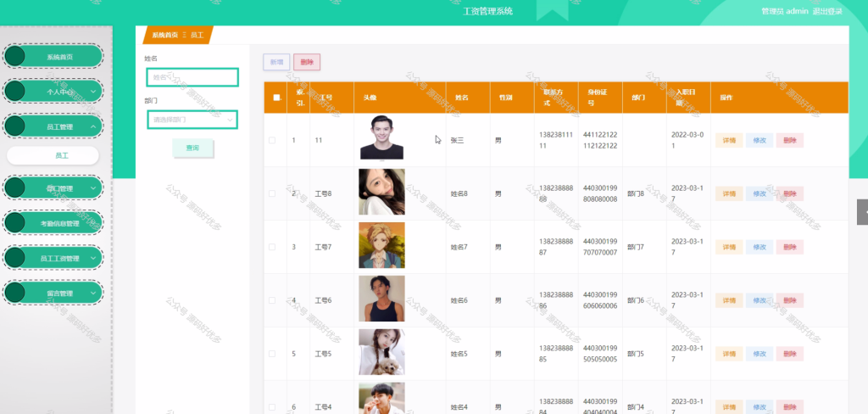Edit employee 姓名7 with 修改

(x=759, y=247)
